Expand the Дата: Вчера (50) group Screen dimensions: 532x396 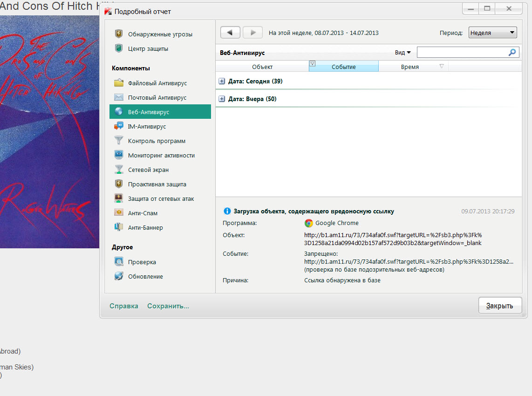click(x=222, y=99)
